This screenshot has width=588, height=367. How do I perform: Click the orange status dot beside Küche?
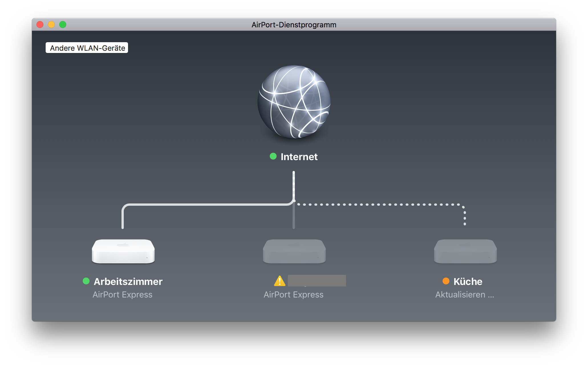pos(446,281)
